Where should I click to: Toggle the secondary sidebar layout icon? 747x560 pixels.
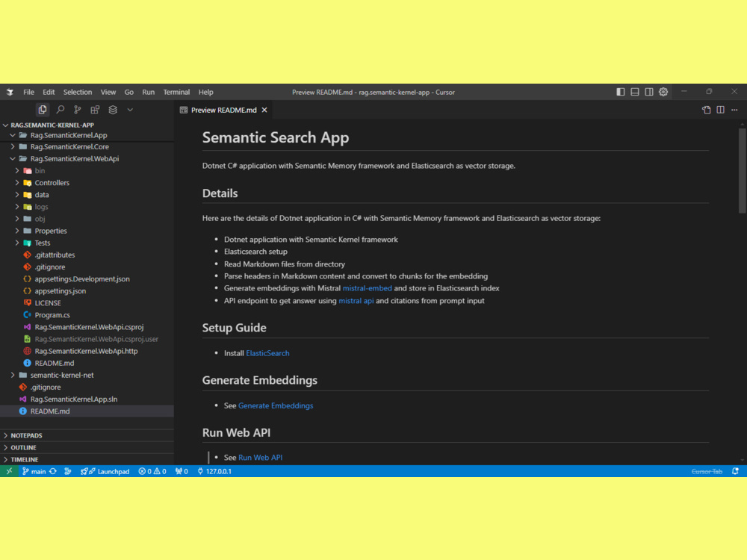tap(649, 92)
